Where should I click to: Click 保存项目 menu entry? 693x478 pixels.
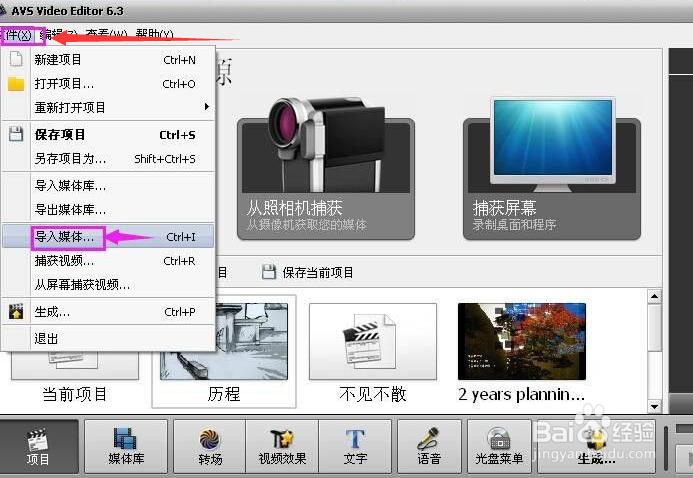click(108, 135)
